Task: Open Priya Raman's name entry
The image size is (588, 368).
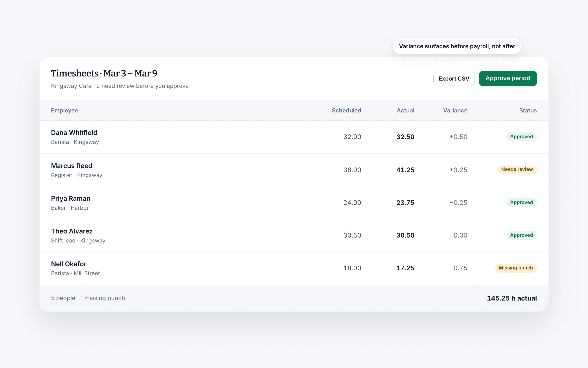Action: click(71, 199)
